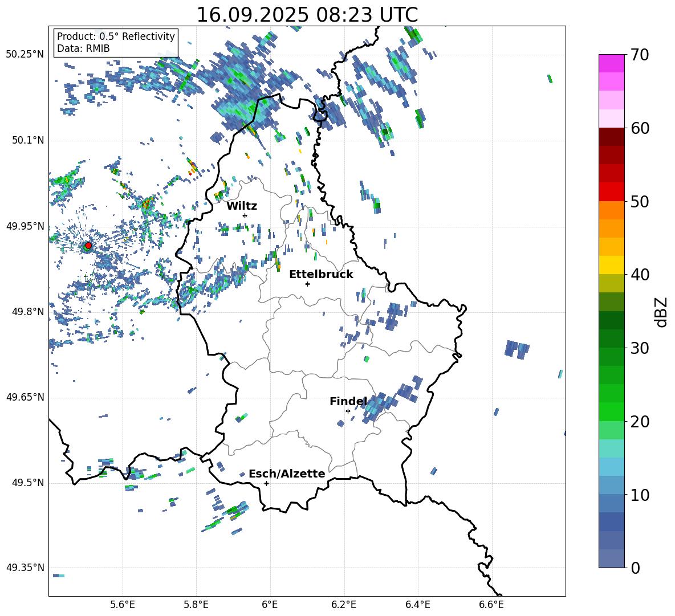The image size is (675, 616).
Task: Click the 5.6°E longitude label
Action: tap(123, 605)
